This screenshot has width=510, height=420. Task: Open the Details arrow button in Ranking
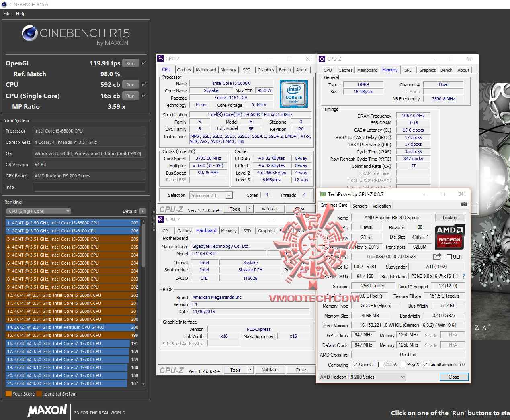tap(142, 211)
